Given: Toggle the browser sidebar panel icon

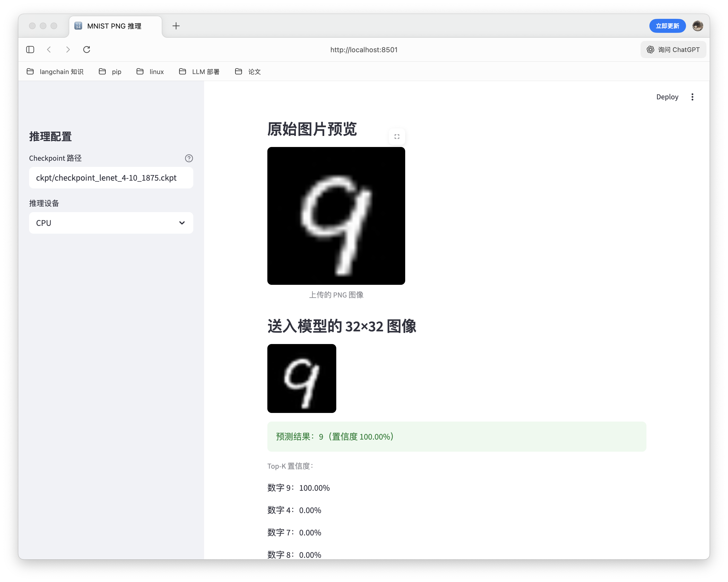Looking at the screenshot, I should 30,50.
